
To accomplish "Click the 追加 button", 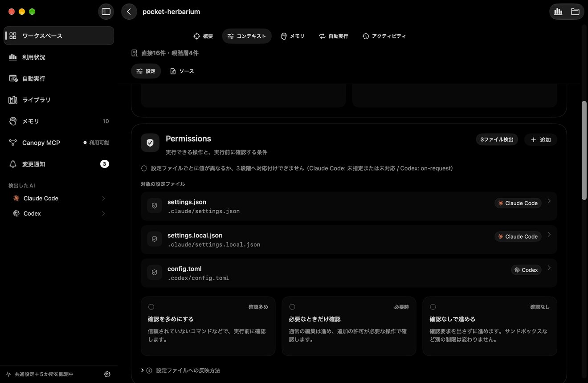I will tap(541, 140).
